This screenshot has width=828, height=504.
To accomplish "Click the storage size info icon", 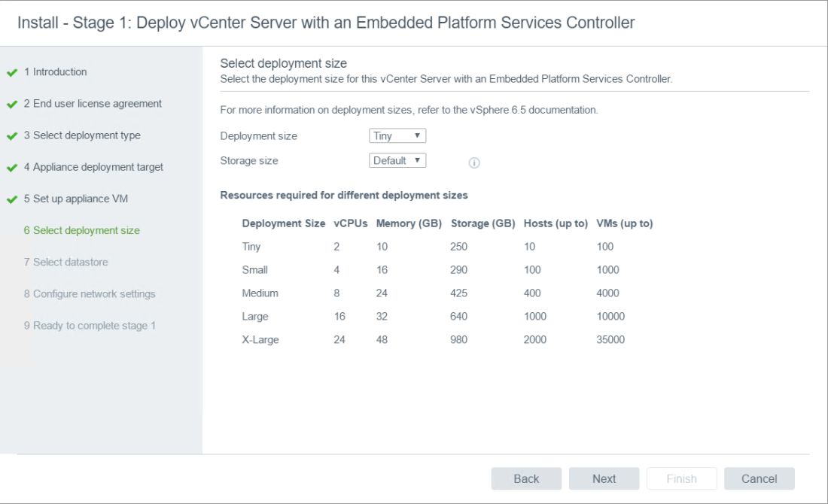I will coord(474,162).
